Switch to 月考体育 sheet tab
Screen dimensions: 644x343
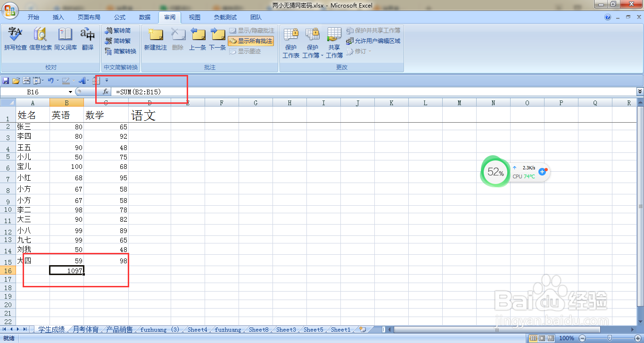86,329
